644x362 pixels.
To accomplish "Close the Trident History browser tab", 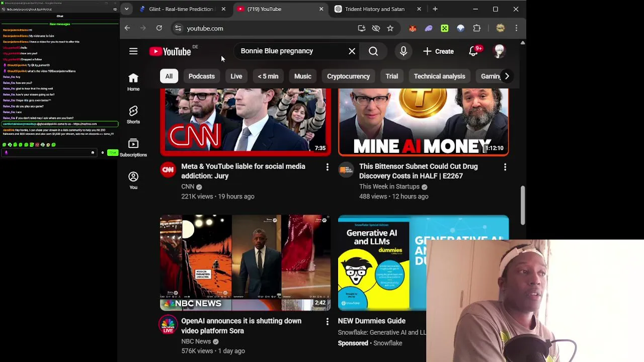I will pyautogui.click(x=419, y=9).
